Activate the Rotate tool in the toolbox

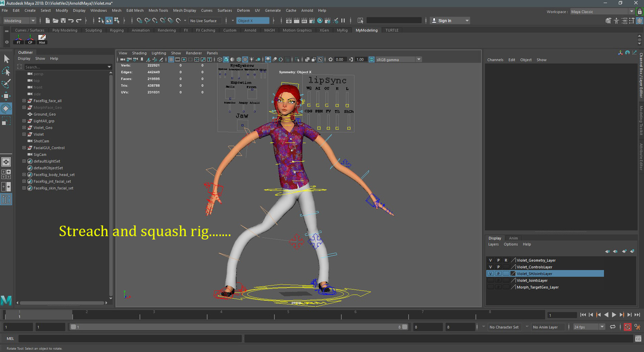coord(6,109)
